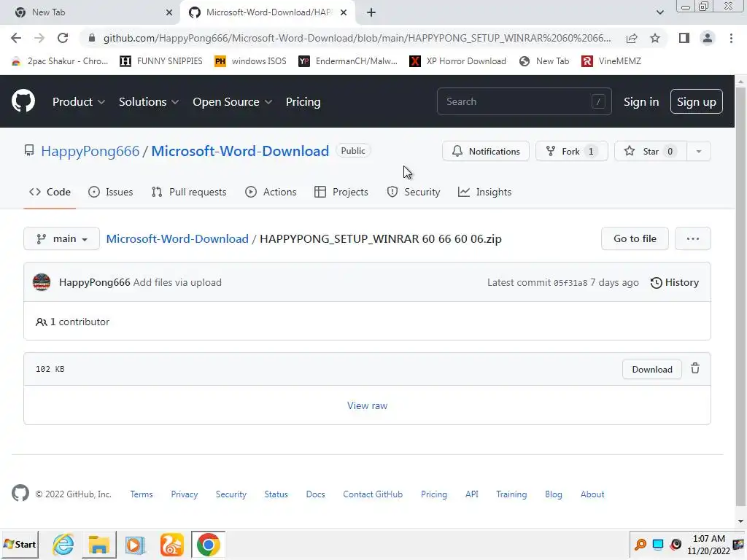
Task: Click the Go to file button
Action: [x=635, y=238]
